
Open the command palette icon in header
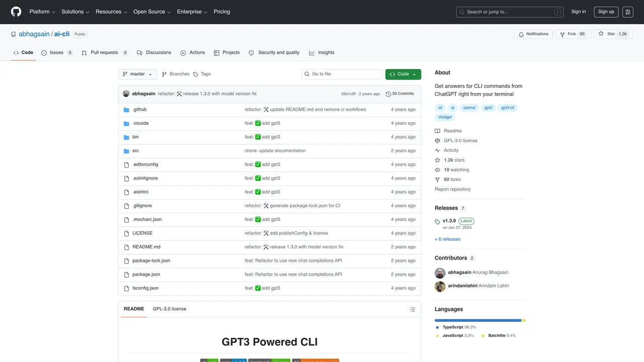(x=627, y=12)
